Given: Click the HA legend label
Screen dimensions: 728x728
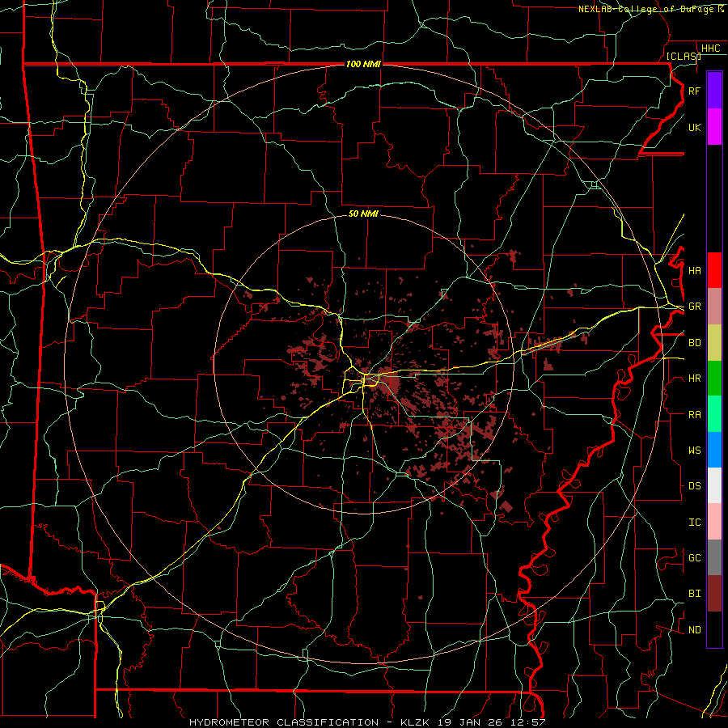Looking at the screenshot, I should tap(694, 271).
